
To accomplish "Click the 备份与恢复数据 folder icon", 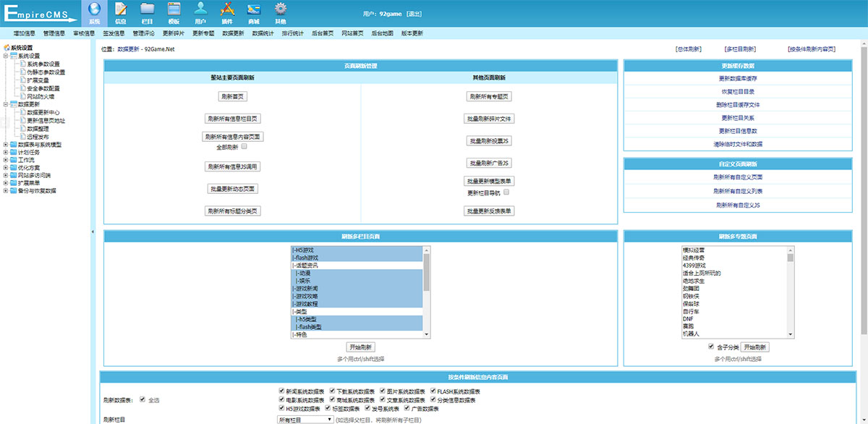I will point(14,190).
